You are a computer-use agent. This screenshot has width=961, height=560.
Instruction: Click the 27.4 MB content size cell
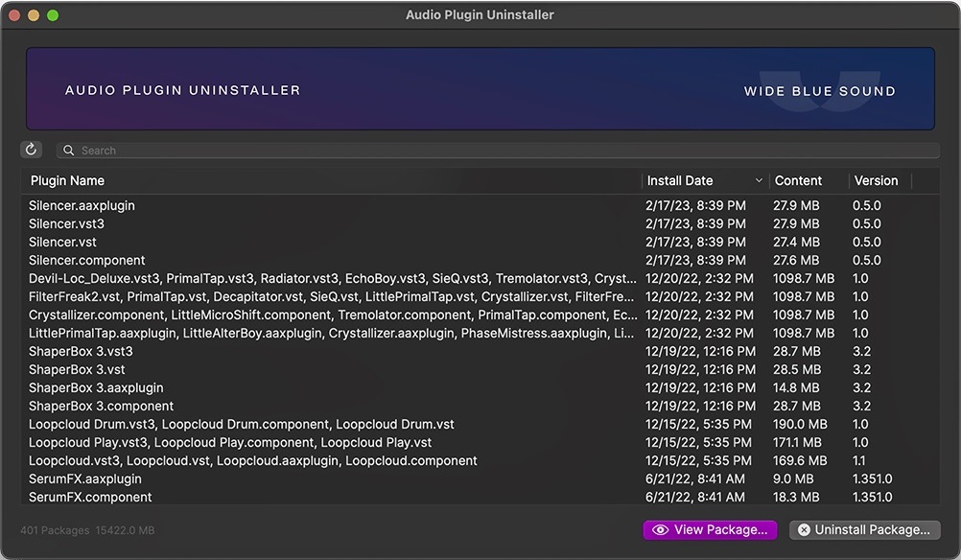pos(796,242)
